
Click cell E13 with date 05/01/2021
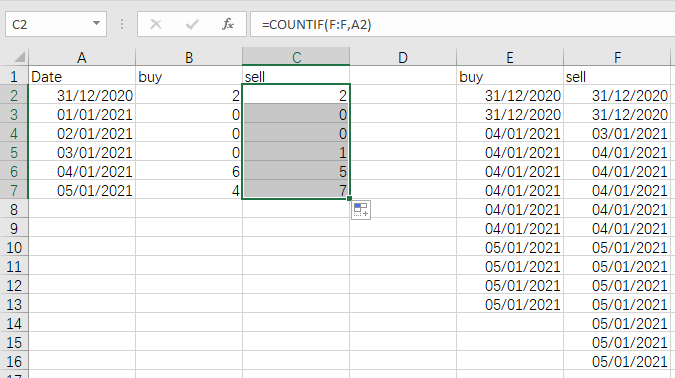pyautogui.click(x=510, y=304)
